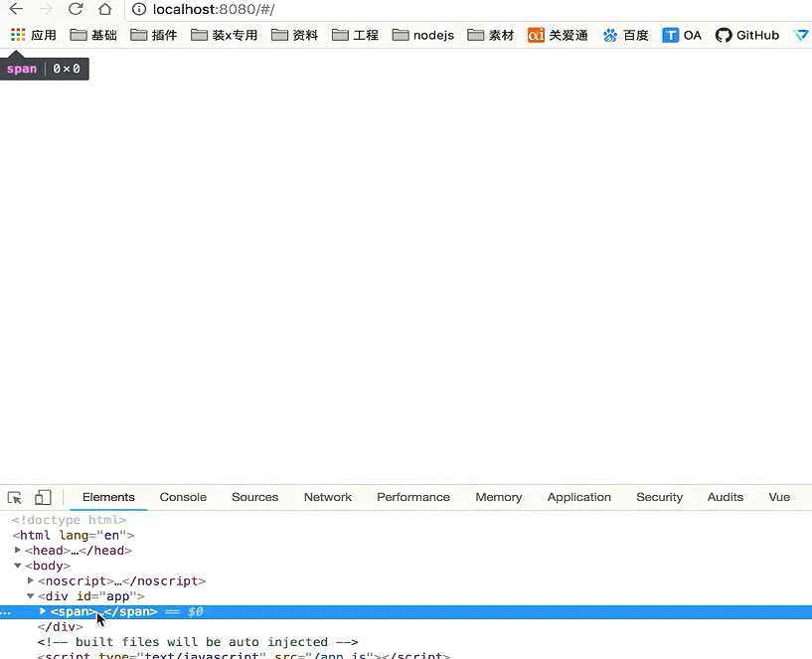Reload the page with the refresh icon
Viewport: 812px width, 659px height.
[x=76, y=9]
